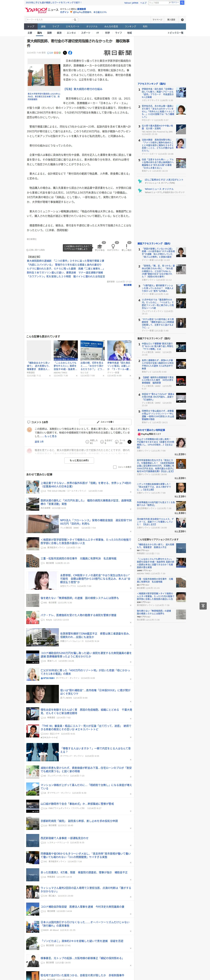Click the web search button in top bar
This screenshot has width=210, height=980.
tap(182, 3)
